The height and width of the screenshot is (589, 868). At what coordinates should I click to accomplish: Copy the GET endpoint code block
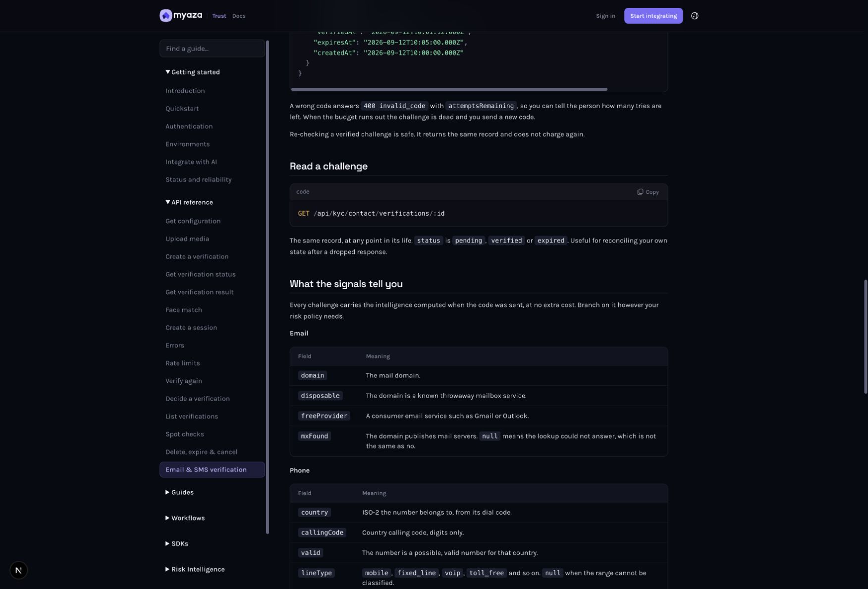tap(648, 192)
